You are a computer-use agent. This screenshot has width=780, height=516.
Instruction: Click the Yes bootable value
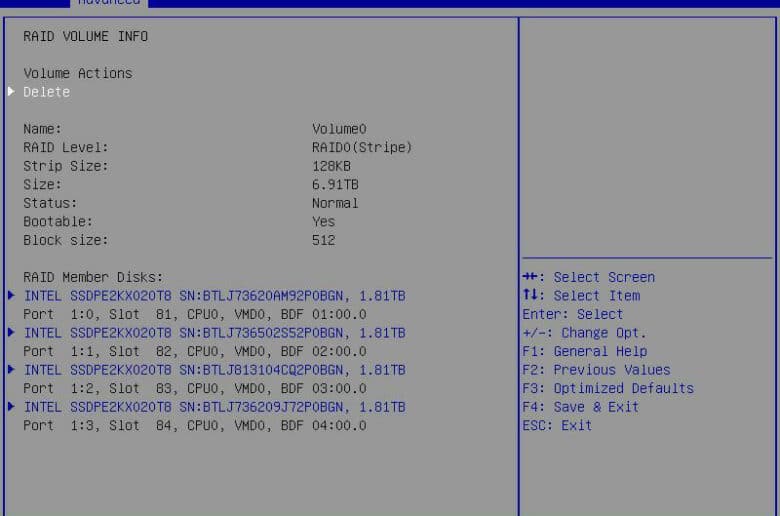click(323, 221)
